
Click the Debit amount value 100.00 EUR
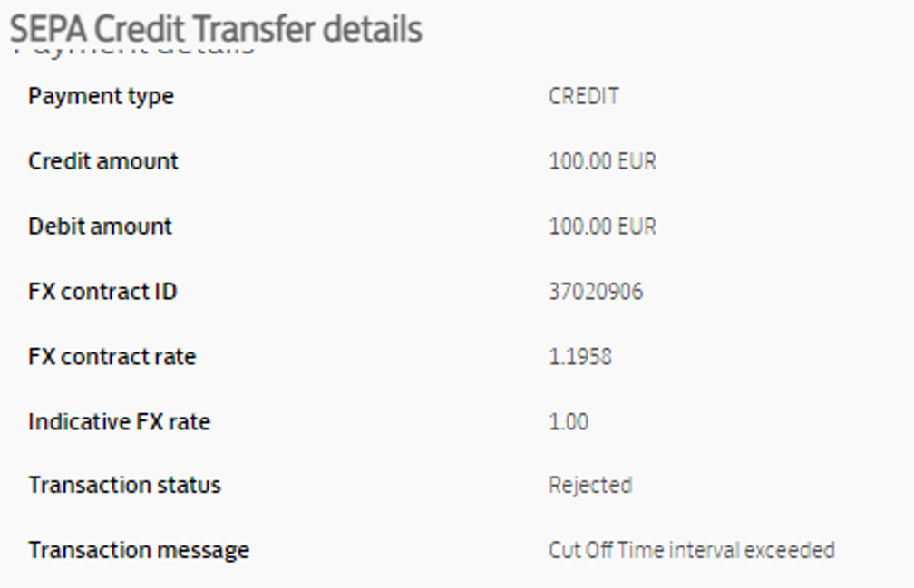(602, 227)
